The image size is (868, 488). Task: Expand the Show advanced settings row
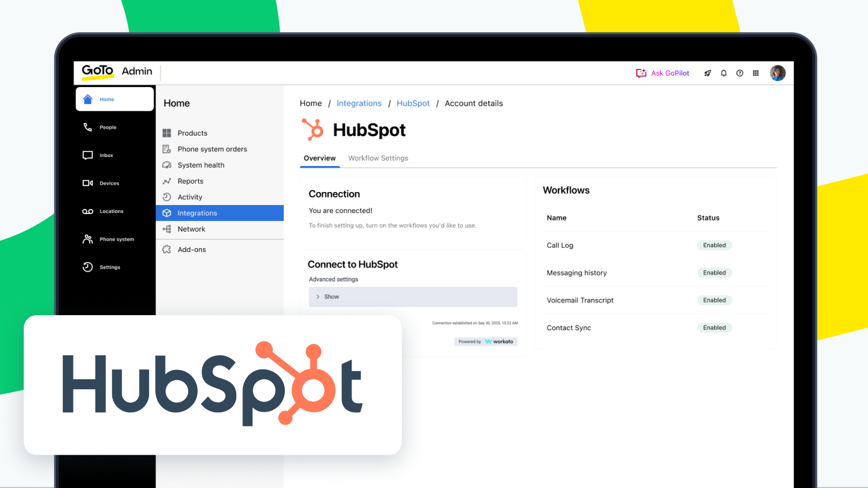pos(413,297)
